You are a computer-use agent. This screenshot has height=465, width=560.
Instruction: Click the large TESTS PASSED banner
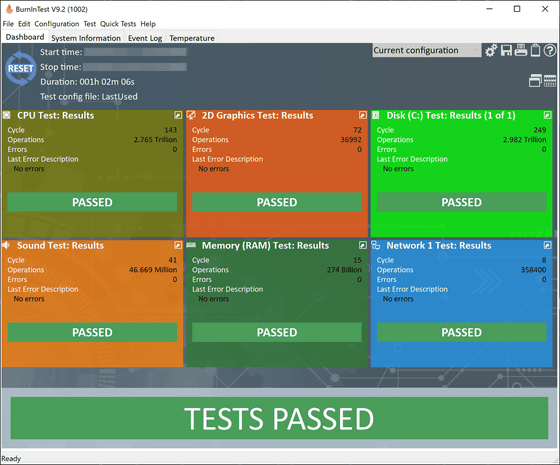pyautogui.click(x=279, y=418)
